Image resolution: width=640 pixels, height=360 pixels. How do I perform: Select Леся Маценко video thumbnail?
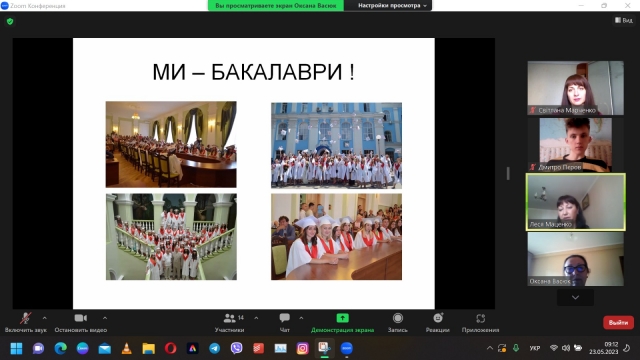(x=576, y=202)
